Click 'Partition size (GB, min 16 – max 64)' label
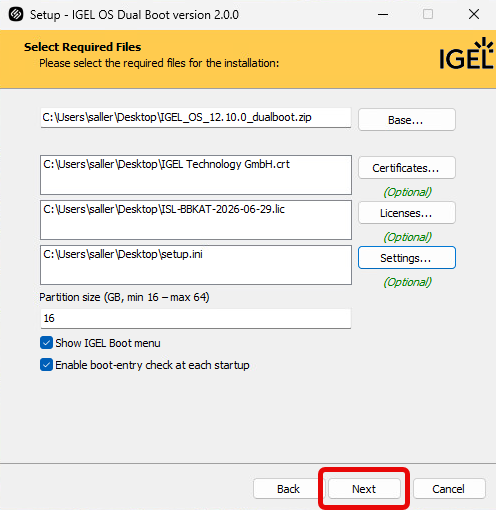Screen dimensions: 496x510 tap(124, 297)
